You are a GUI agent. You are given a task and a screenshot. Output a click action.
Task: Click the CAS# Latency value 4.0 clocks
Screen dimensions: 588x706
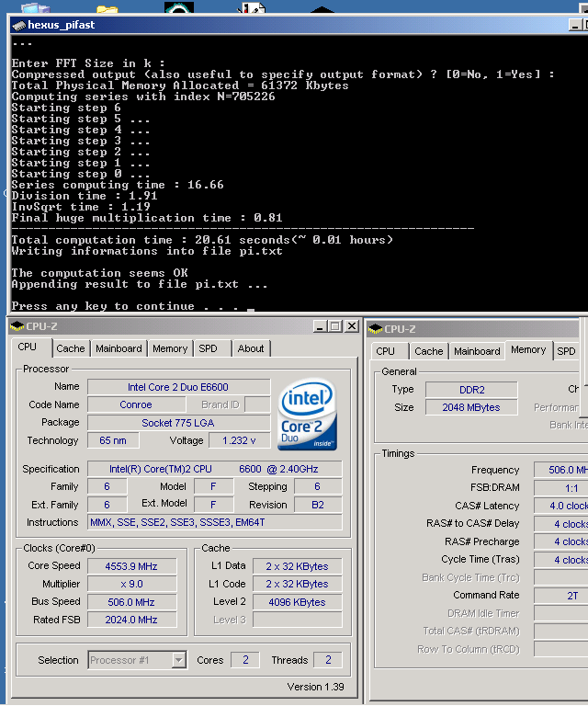561,507
